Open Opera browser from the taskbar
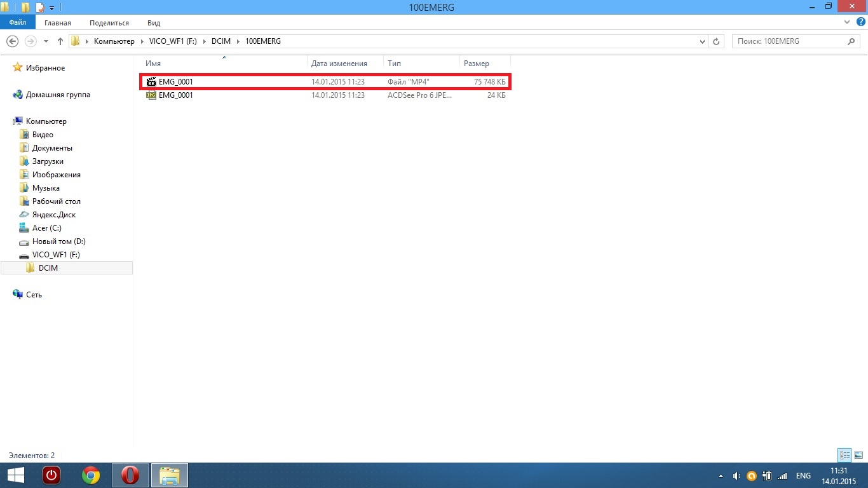 [130, 475]
